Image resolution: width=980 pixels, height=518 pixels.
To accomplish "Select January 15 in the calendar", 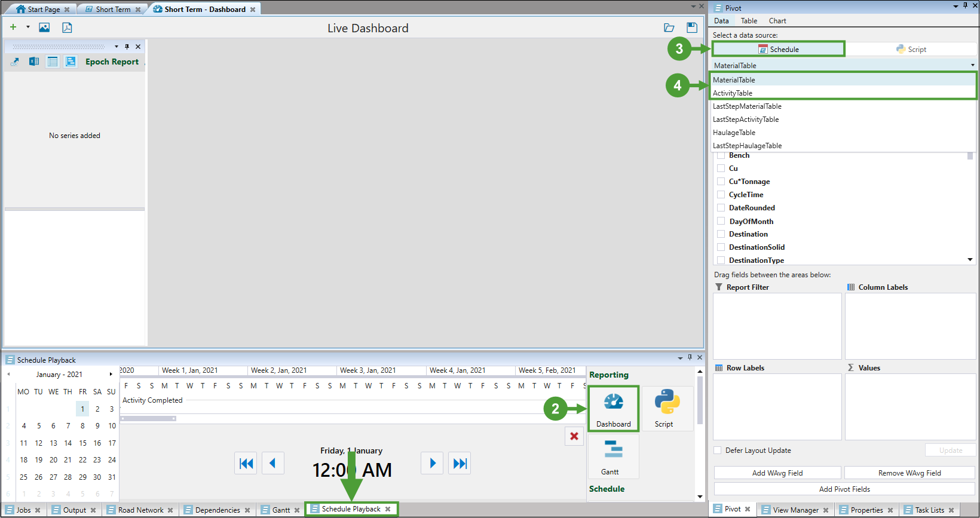I will pos(82,443).
